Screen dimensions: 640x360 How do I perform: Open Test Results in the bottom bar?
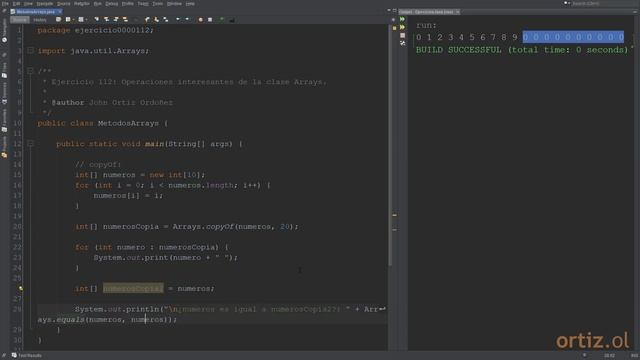(x=27, y=356)
